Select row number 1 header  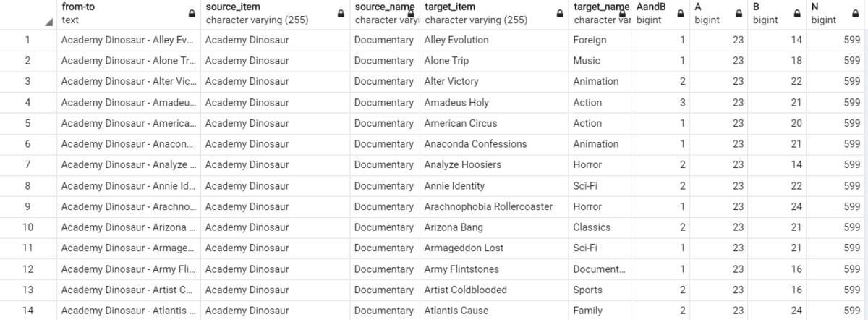28,40
